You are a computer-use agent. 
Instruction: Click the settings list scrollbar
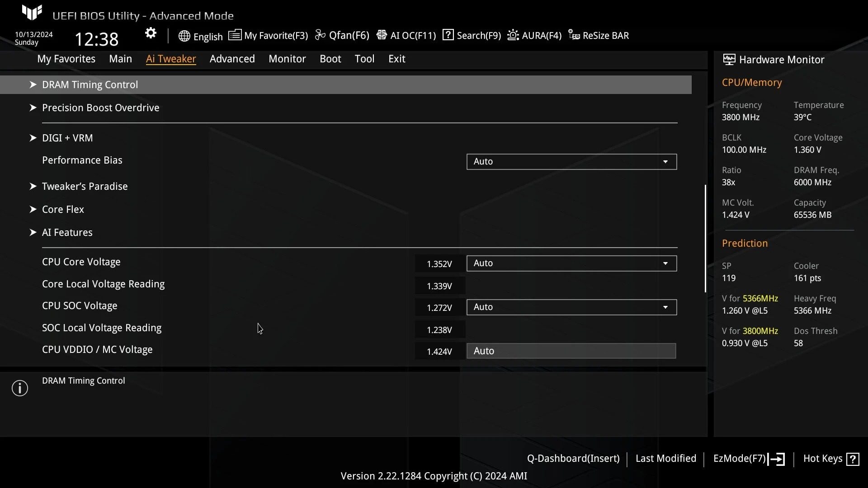pyautogui.click(x=705, y=238)
